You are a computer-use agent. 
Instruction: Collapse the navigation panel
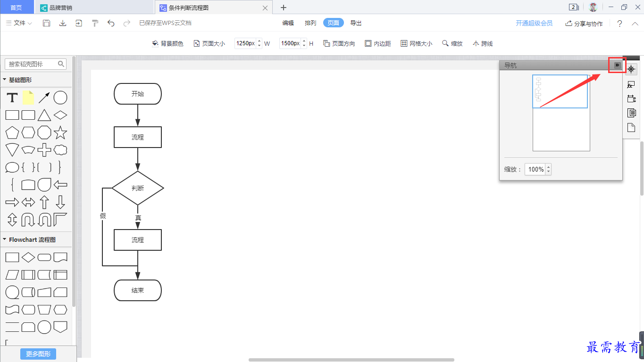[618, 65]
